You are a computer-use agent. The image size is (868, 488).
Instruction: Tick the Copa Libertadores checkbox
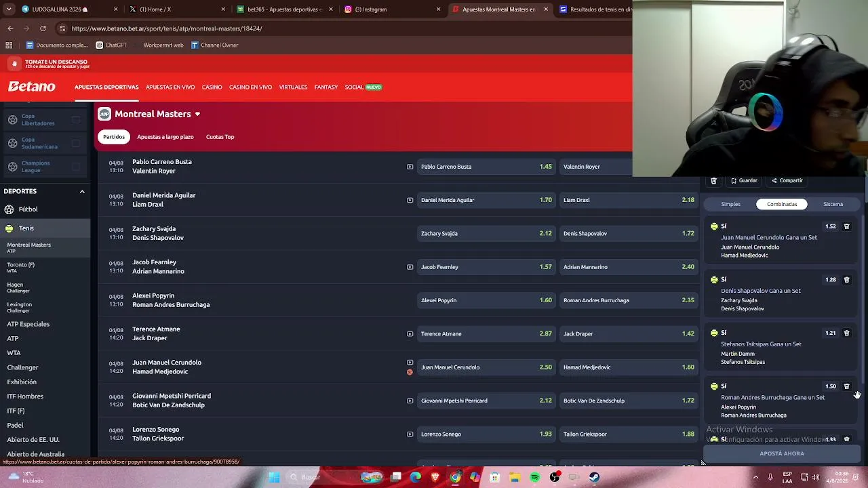(76, 120)
